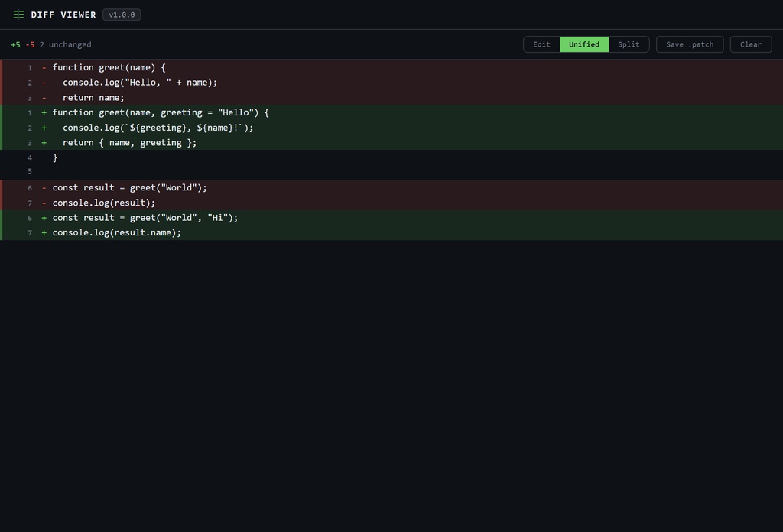Click the empty unchanged line 5
Image resolution: width=783 pixels, height=532 pixels.
click(391, 171)
